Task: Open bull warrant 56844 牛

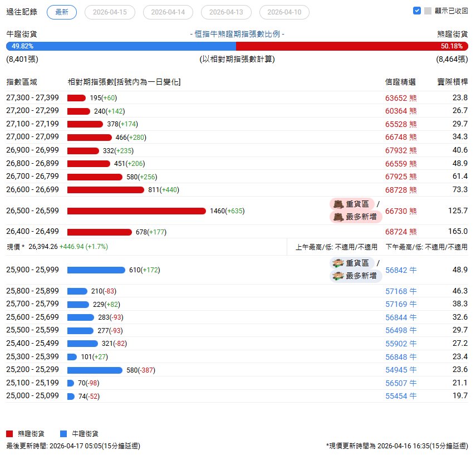Action: pyautogui.click(x=401, y=317)
